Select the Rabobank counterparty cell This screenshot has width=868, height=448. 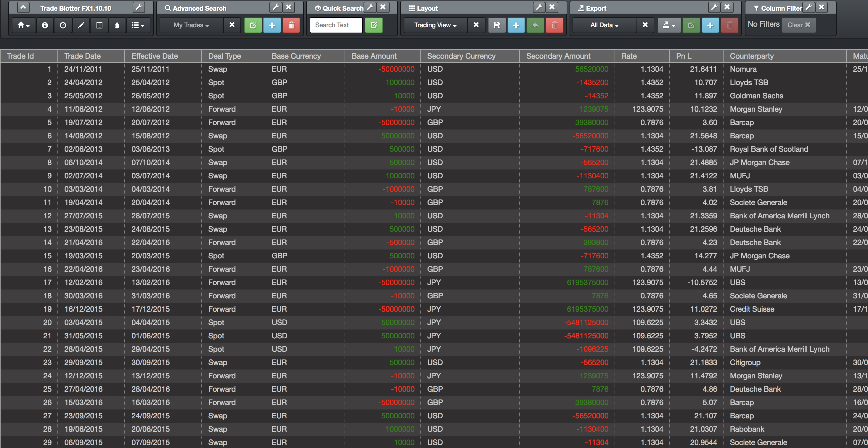pos(785,429)
